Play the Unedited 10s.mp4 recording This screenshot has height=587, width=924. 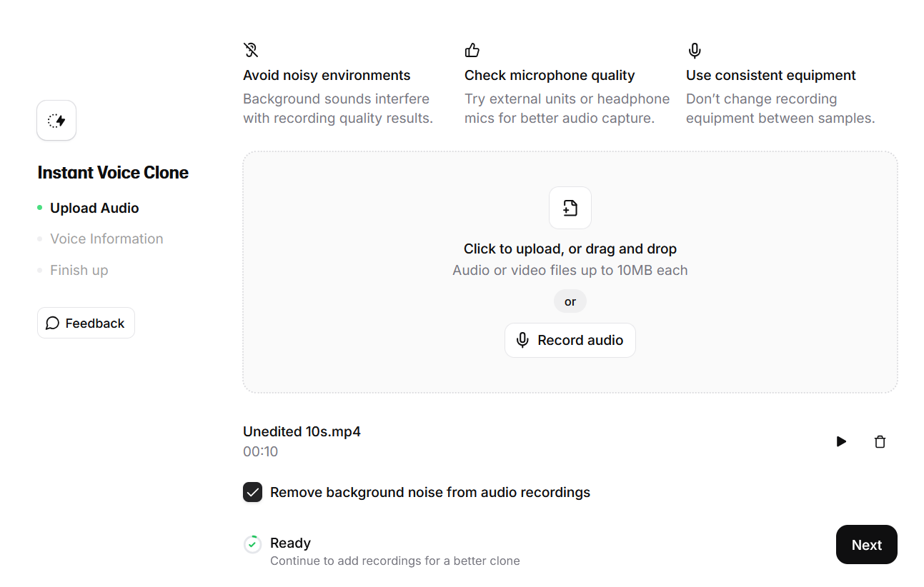[x=841, y=442]
